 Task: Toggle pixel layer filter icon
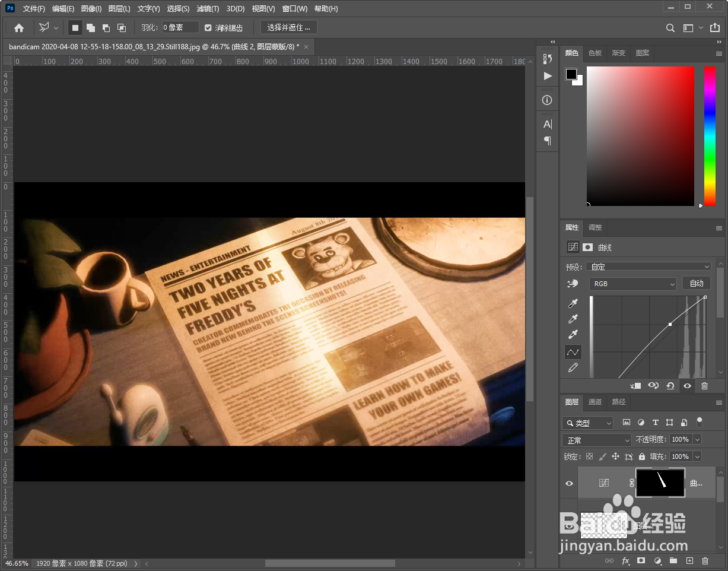(x=627, y=423)
